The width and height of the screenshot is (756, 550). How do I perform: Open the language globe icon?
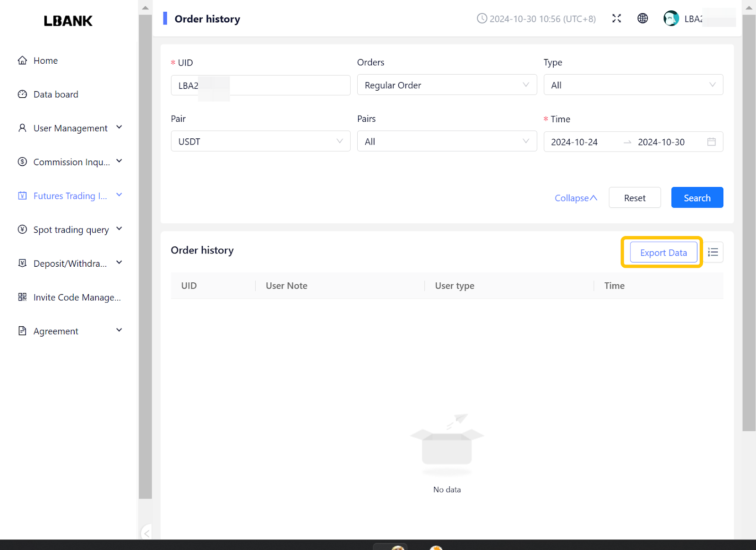(643, 18)
